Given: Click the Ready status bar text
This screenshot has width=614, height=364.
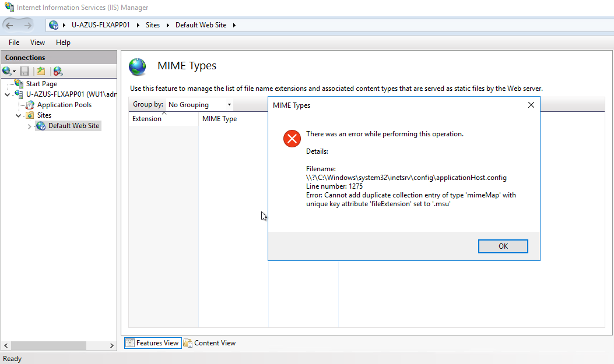Looking at the screenshot, I should point(12,359).
